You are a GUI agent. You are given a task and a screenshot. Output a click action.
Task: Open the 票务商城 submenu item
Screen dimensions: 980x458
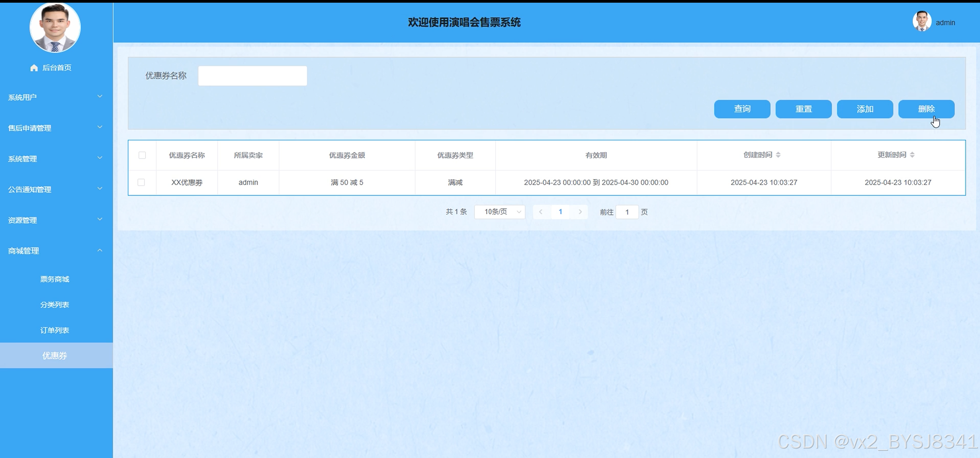[55, 279]
